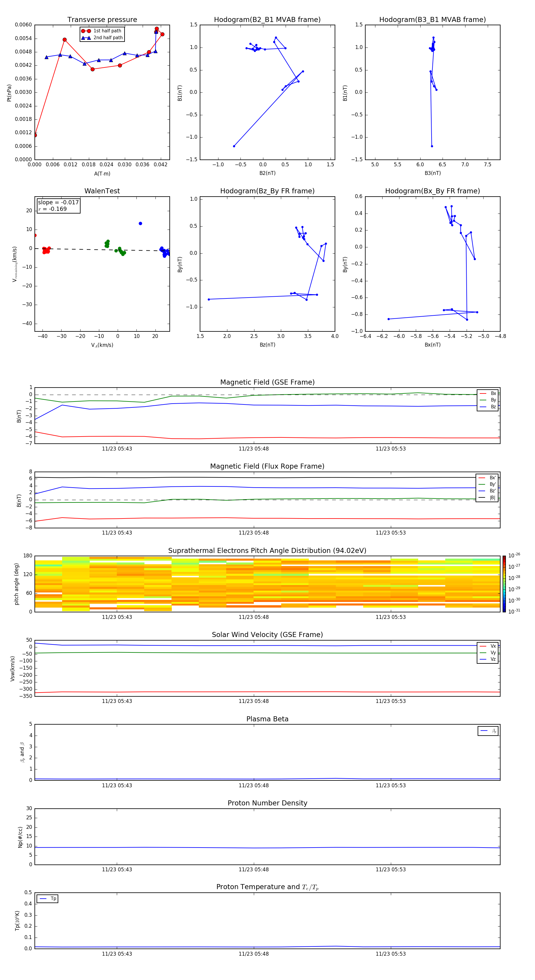Viewport: 535px width, 980px height.
Task: Click the 'Plasma Beta' plot title
Action: coord(267,719)
